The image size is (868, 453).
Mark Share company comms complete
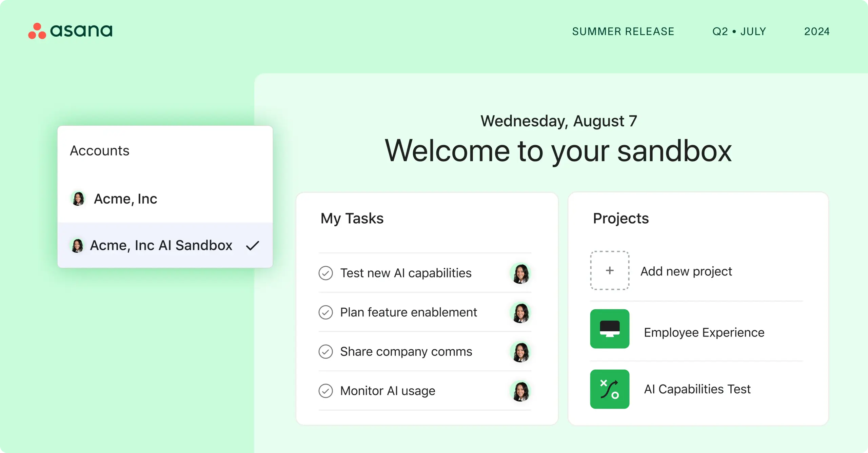pos(325,351)
